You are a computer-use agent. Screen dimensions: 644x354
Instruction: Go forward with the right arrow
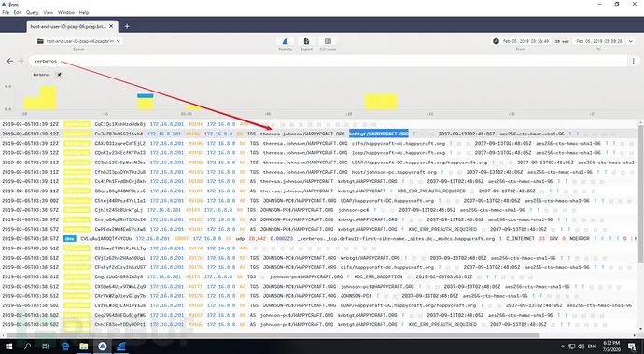click(21, 61)
